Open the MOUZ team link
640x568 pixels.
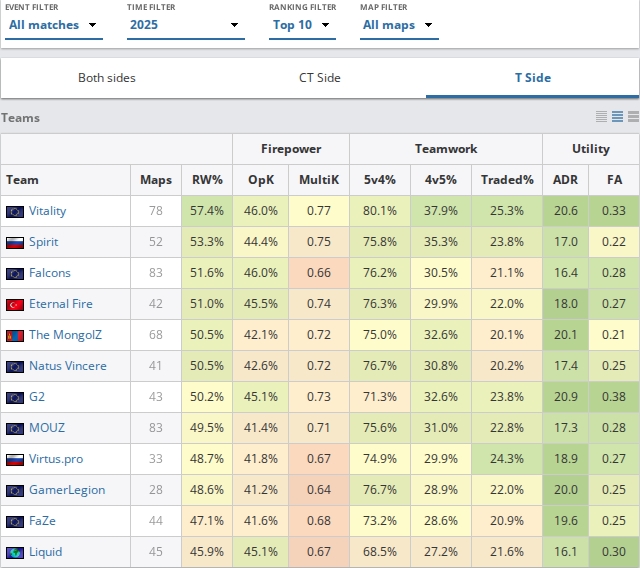tap(47, 428)
